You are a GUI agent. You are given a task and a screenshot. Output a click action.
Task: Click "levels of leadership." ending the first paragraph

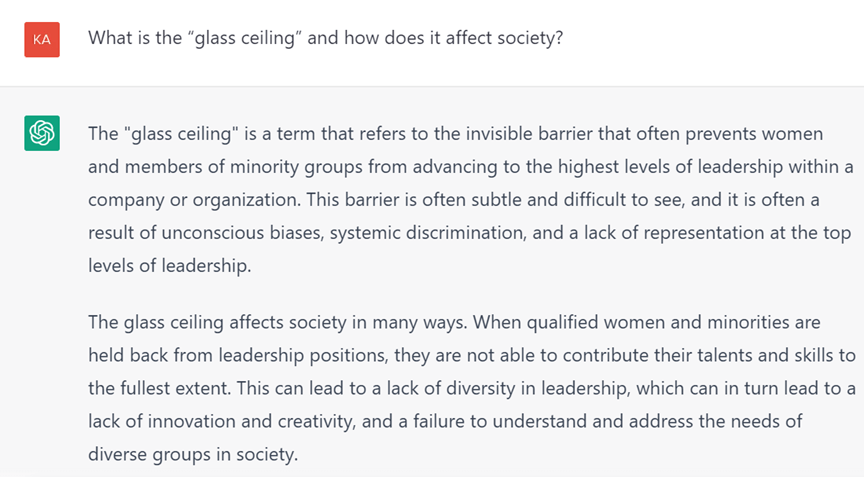pos(167,265)
